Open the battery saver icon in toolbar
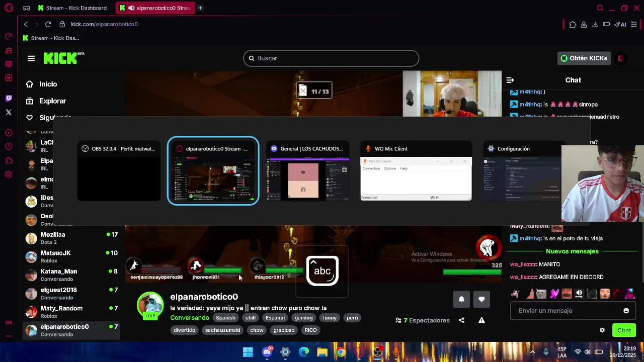The height and width of the screenshot is (362, 644). [607, 24]
